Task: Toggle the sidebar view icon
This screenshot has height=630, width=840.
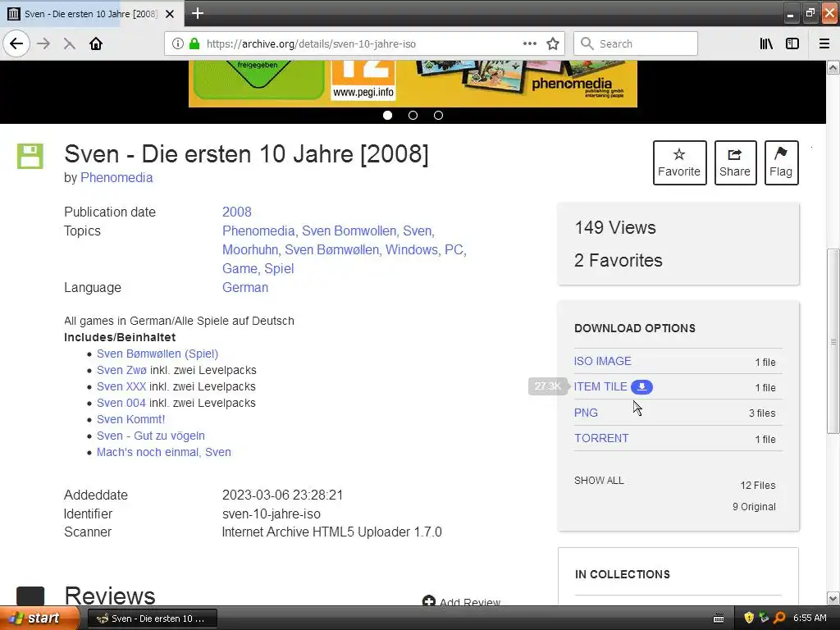Action: 792,43
